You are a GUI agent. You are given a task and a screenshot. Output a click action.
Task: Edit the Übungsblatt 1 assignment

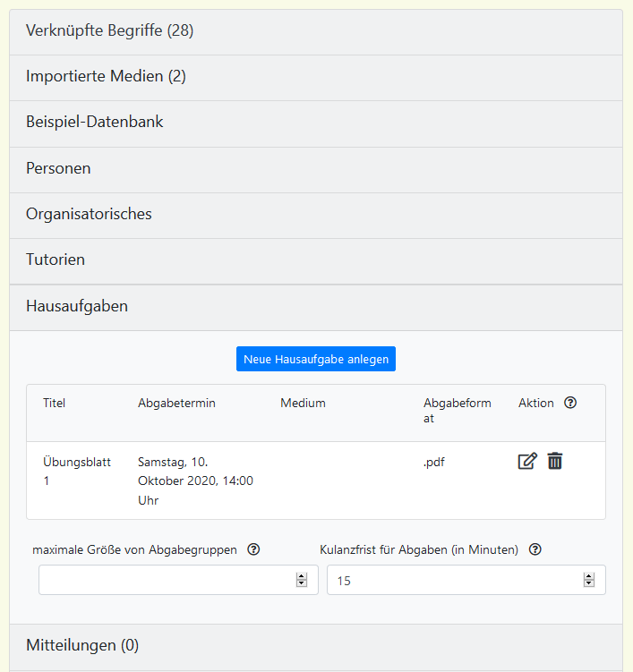tap(527, 462)
